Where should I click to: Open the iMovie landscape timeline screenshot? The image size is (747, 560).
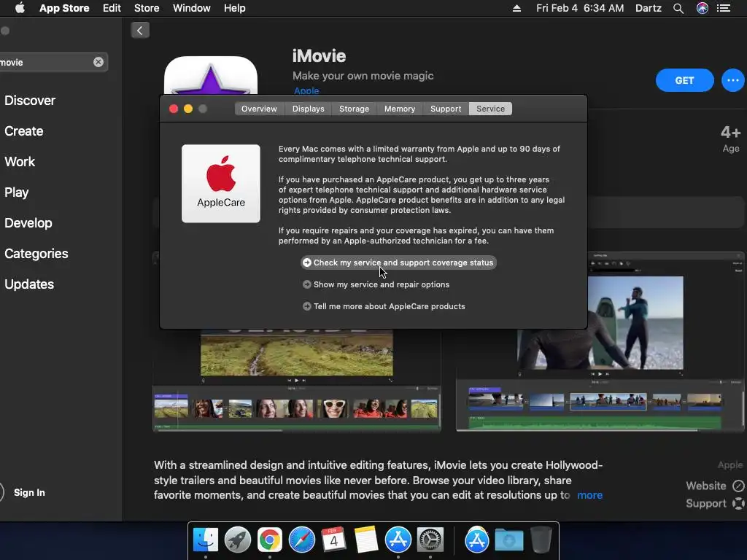[296, 380]
